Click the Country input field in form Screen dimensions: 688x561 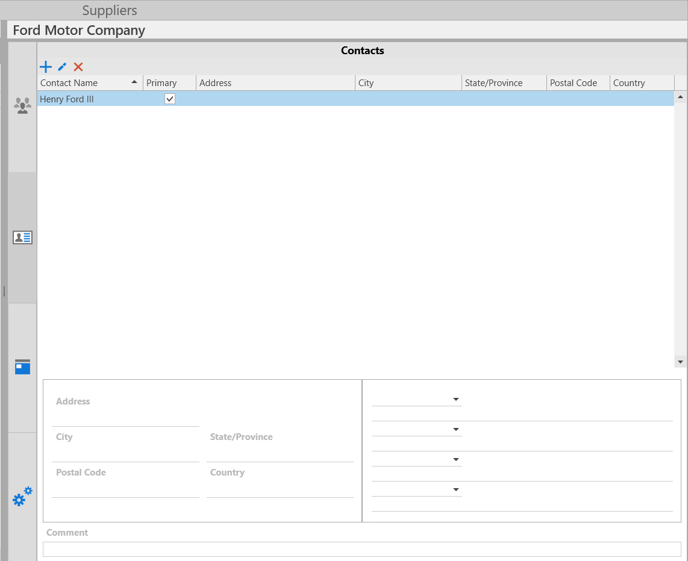[280, 489]
